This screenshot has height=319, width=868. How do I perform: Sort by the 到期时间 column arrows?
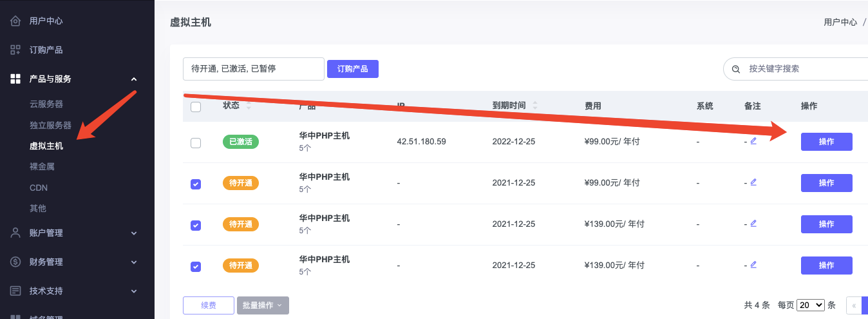click(x=534, y=106)
